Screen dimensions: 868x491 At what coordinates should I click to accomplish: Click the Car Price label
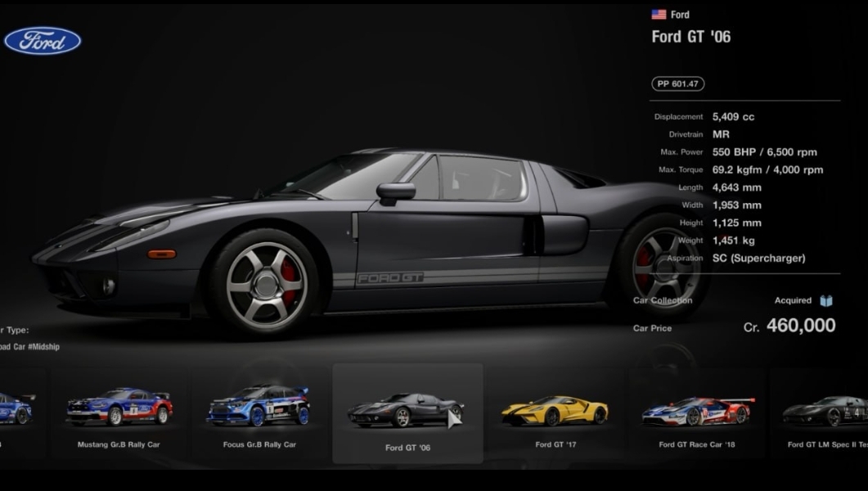coord(652,328)
